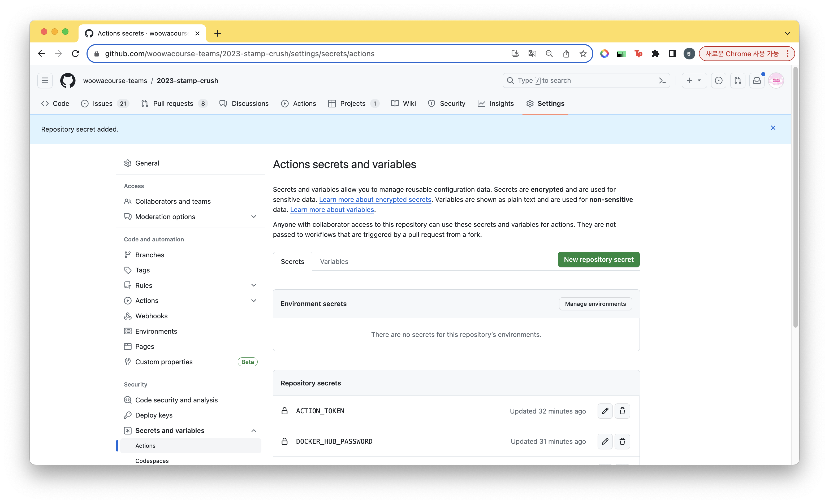829x504 pixels.
Task: Open the Pull requests repository tab
Action: [173, 103]
